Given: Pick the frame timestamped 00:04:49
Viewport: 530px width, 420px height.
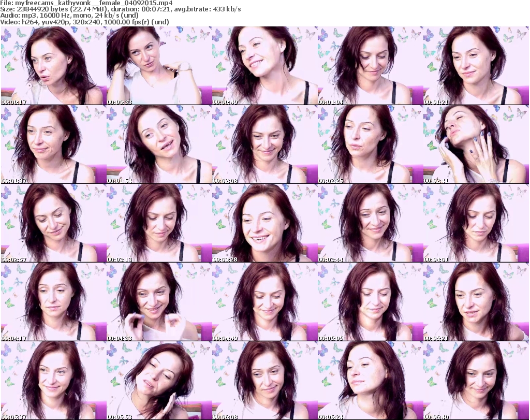Looking at the screenshot, I should pyautogui.click(x=264, y=302).
